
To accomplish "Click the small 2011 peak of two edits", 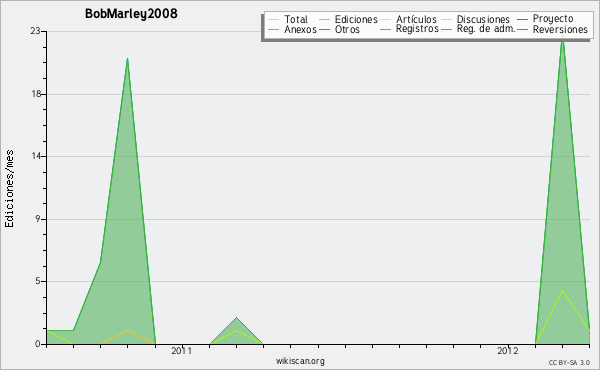I will point(236,318).
